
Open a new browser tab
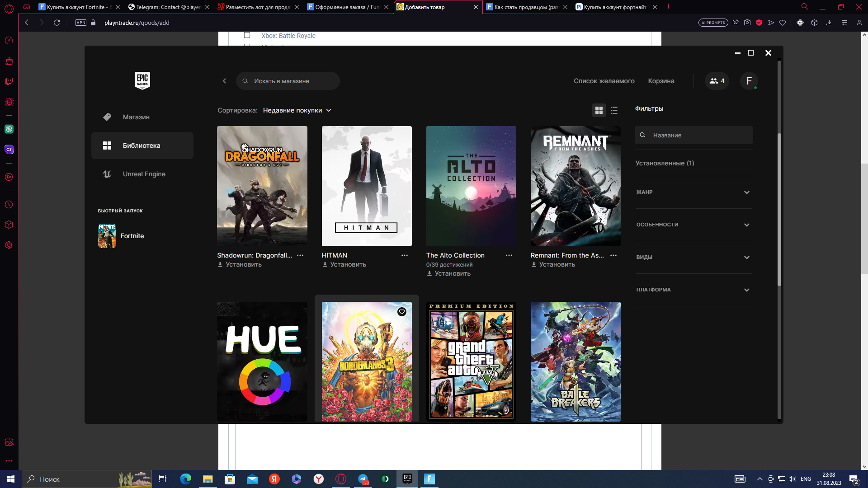[668, 6]
